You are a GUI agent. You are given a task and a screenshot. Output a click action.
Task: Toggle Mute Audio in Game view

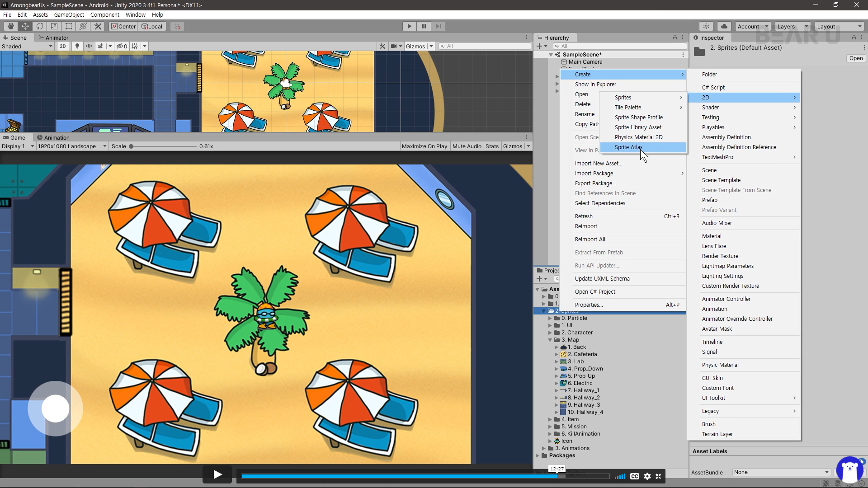(x=467, y=146)
